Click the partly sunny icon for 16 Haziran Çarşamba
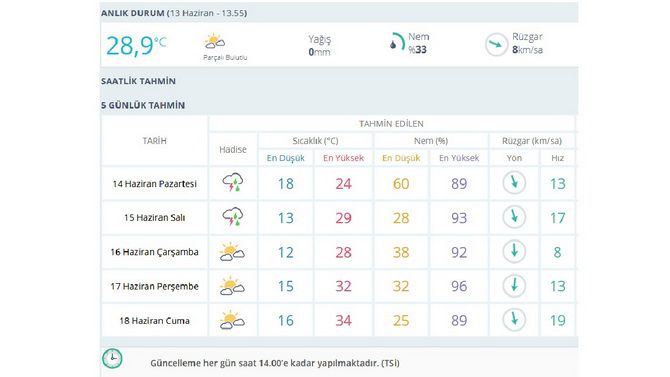The height and width of the screenshot is (377, 670). pyautogui.click(x=232, y=251)
